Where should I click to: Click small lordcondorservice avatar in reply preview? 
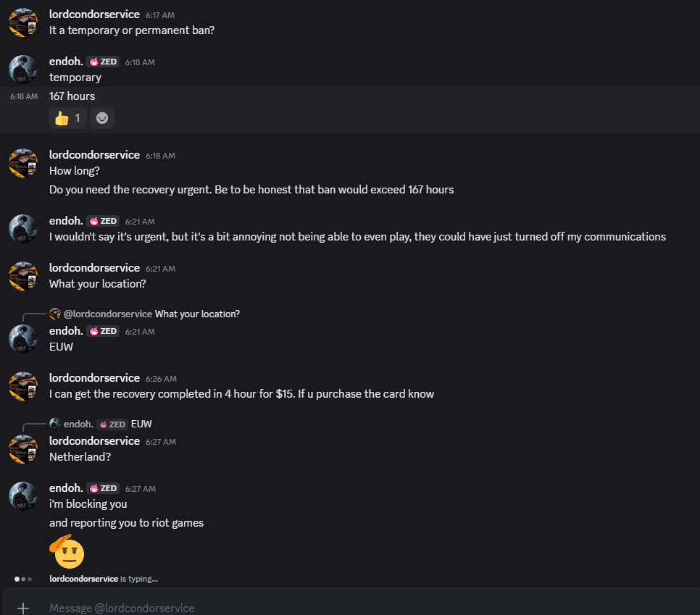click(x=55, y=314)
